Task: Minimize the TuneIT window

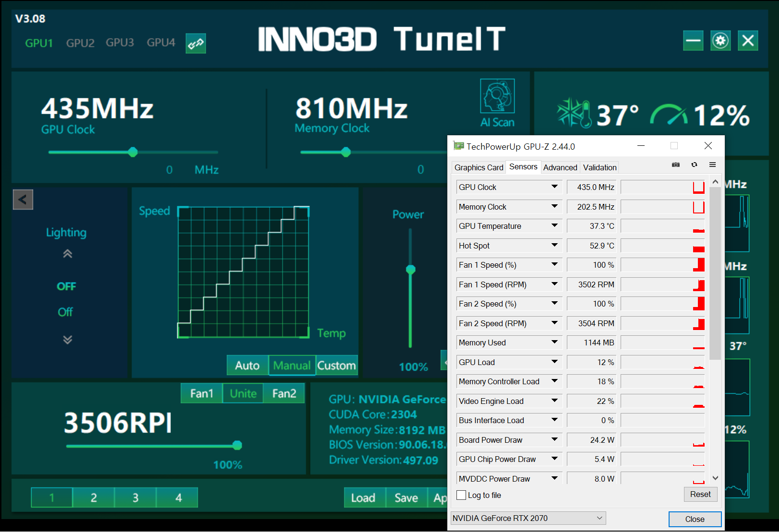Action: [x=693, y=41]
